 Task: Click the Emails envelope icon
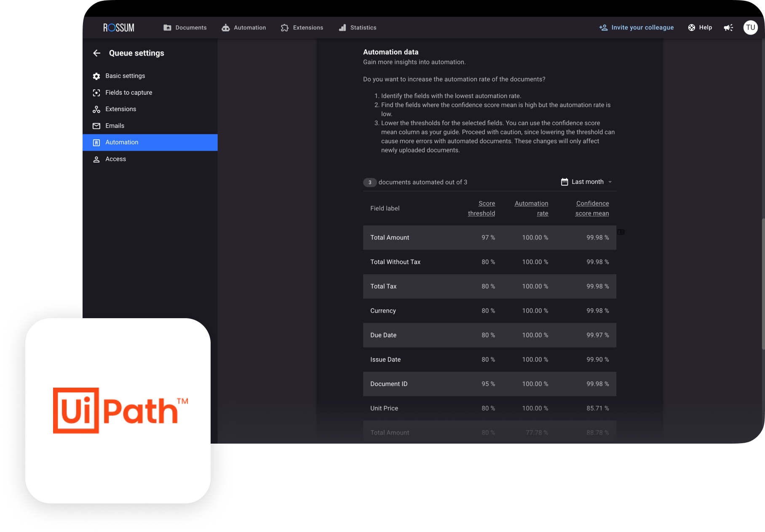(96, 126)
